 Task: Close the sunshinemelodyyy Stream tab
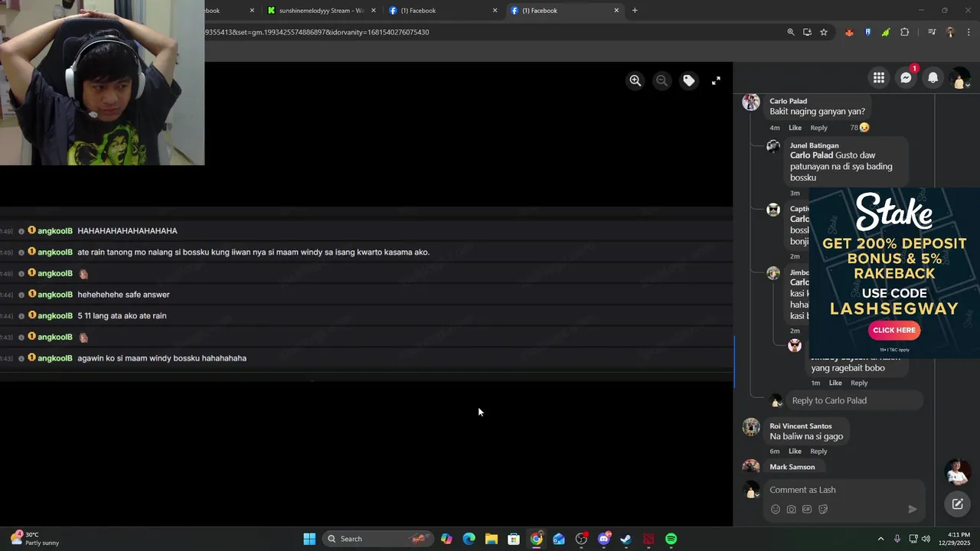(374, 11)
